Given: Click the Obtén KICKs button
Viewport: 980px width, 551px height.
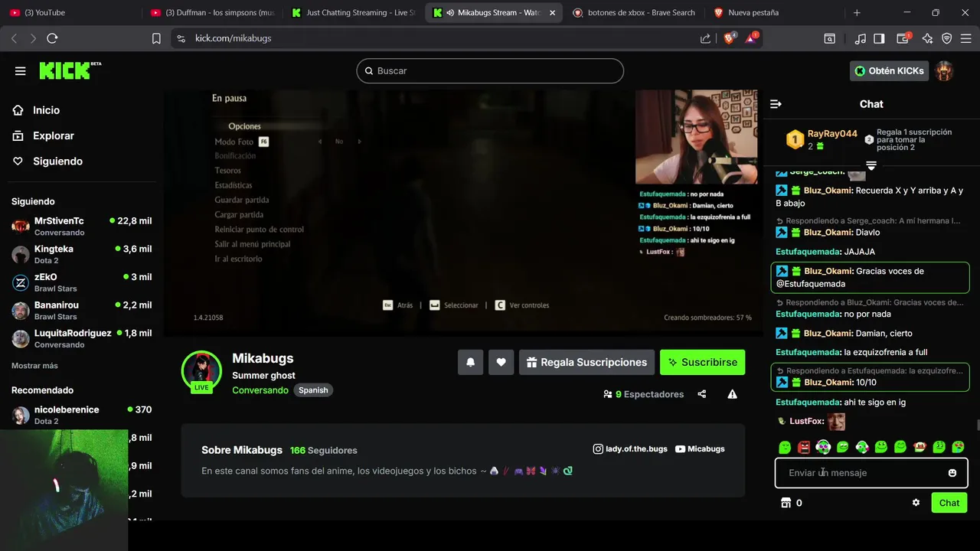Looking at the screenshot, I should pos(889,71).
